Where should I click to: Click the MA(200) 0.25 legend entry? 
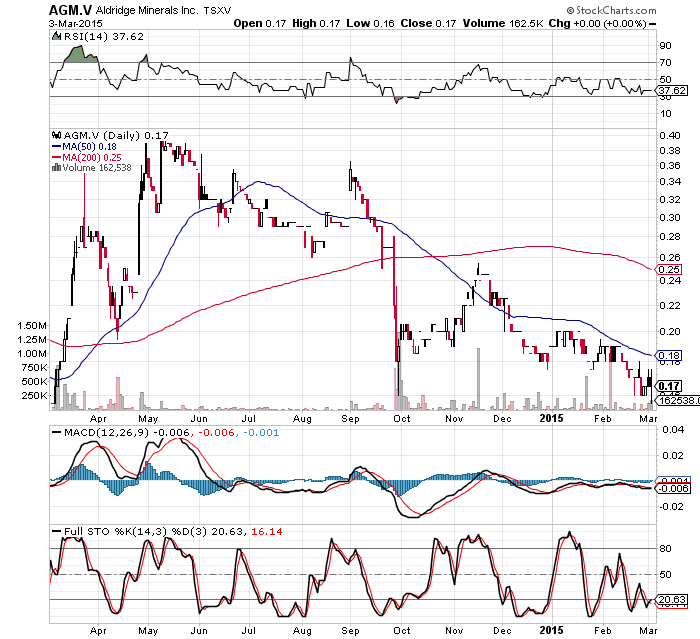coord(87,157)
